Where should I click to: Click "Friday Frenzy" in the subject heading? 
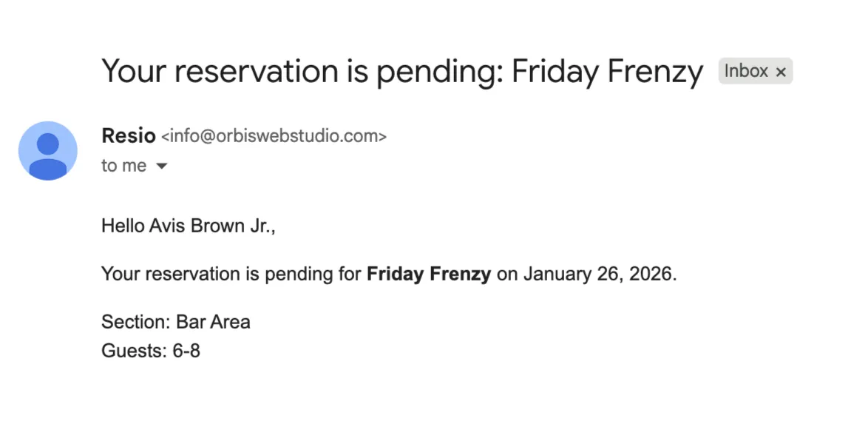(x=607, y=71)
